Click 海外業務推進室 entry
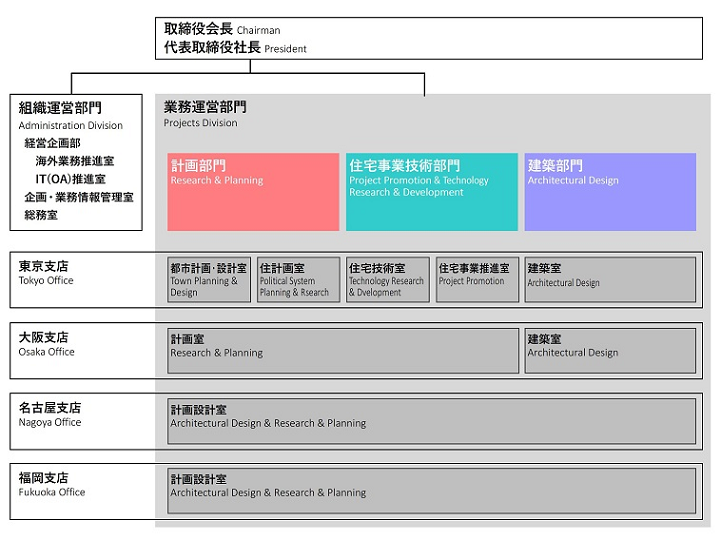 pyautogui.click(x=74, y=161)
